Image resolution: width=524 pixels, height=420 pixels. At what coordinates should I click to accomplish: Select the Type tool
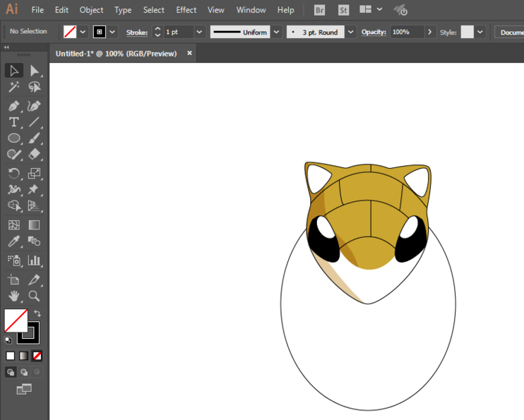pyautogui.click(x=14, y=122)
